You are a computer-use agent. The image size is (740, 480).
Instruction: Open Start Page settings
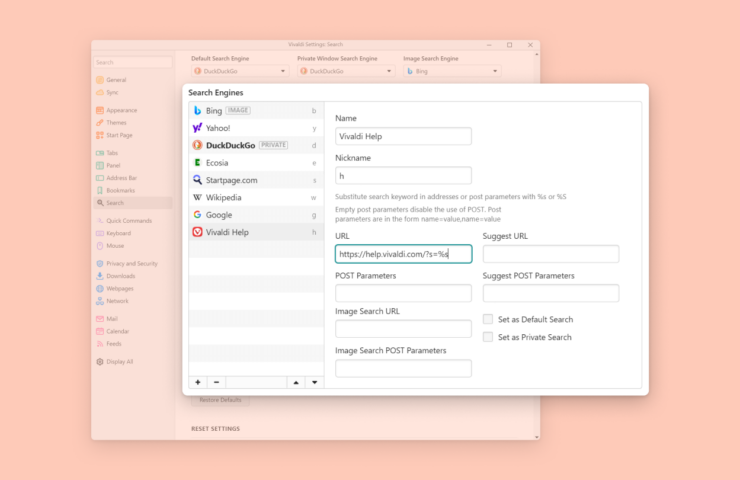(x=133, y=135)
